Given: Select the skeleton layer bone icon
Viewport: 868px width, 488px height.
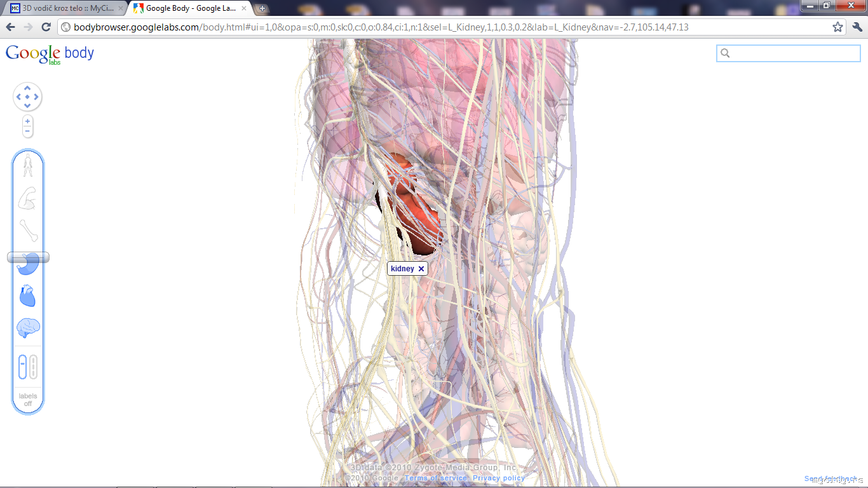Looking at the screenshot, I should tap(28, 230).
